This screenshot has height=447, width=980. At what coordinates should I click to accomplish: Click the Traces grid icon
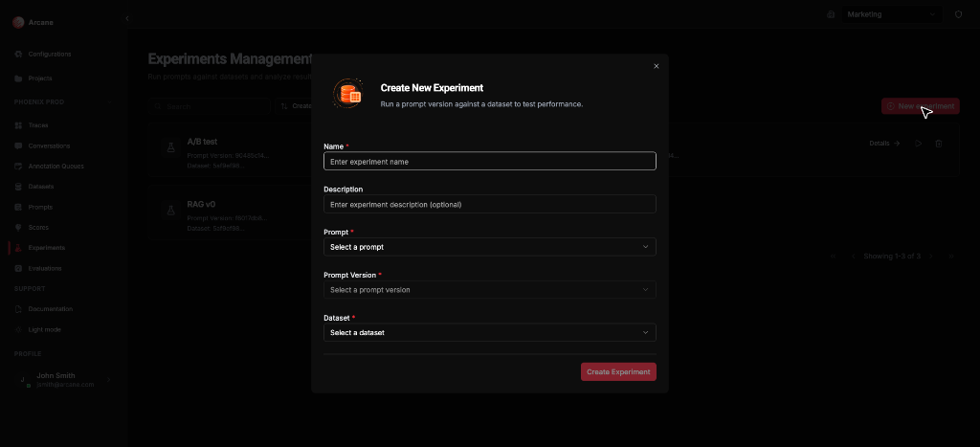coord(18,125)
